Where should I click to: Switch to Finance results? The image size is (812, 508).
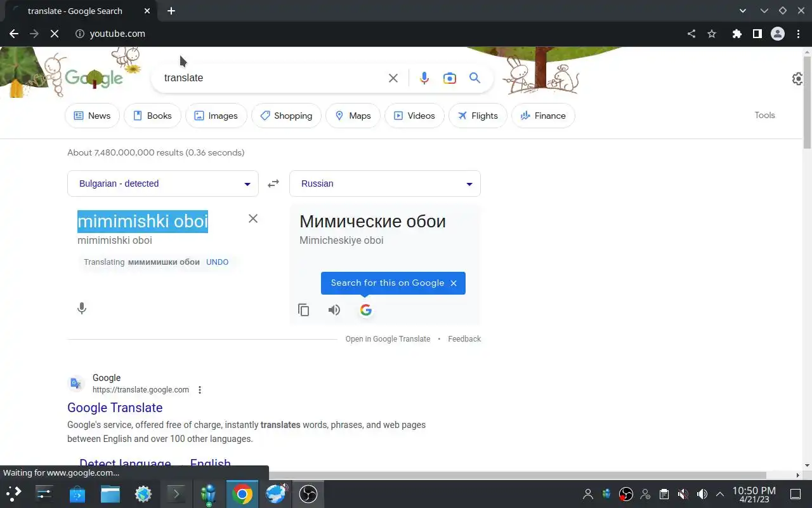543,116
